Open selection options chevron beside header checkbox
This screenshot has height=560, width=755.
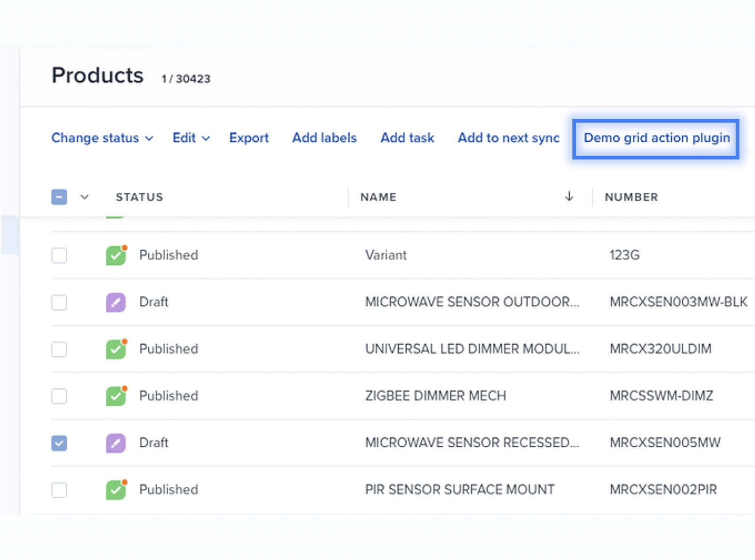point(84,197)
